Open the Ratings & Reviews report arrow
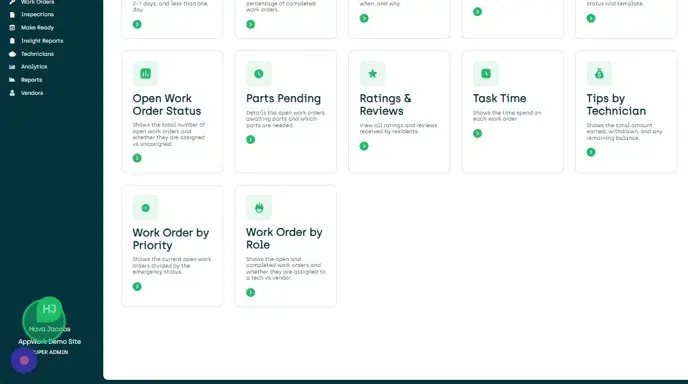The image size is (688, 384). coord(364,146)
